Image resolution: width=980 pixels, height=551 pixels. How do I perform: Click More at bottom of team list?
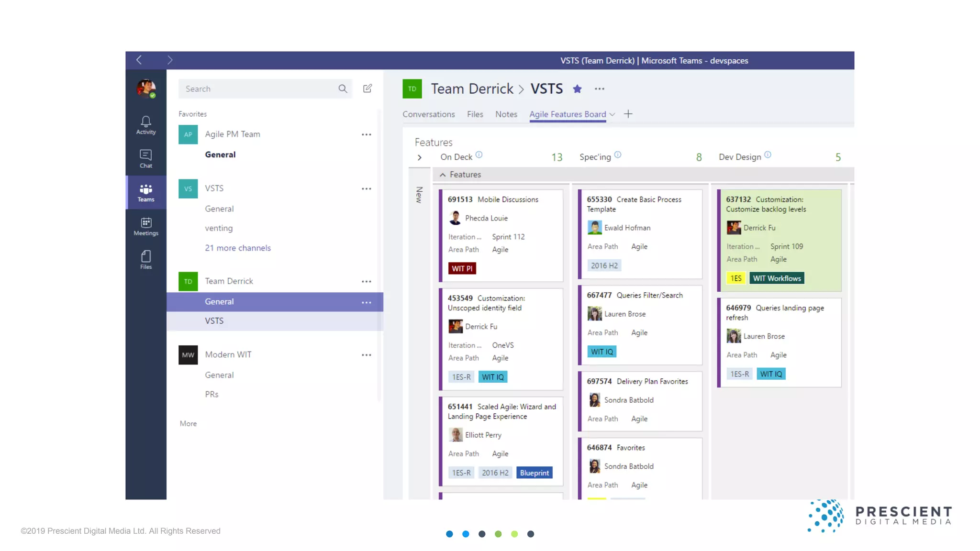pyautogui.click(x=188, y=423)
